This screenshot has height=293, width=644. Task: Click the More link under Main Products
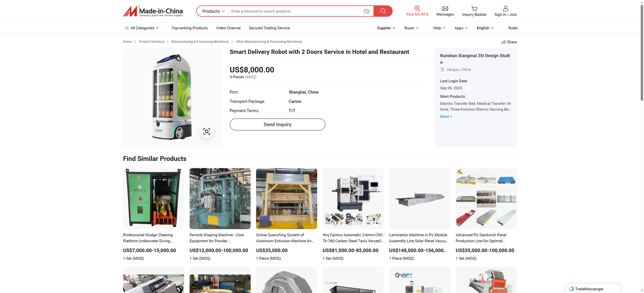[x=446, y=117]
